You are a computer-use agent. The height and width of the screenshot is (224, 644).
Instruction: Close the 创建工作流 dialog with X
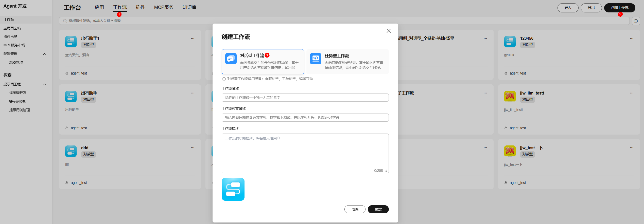[389, 31]
